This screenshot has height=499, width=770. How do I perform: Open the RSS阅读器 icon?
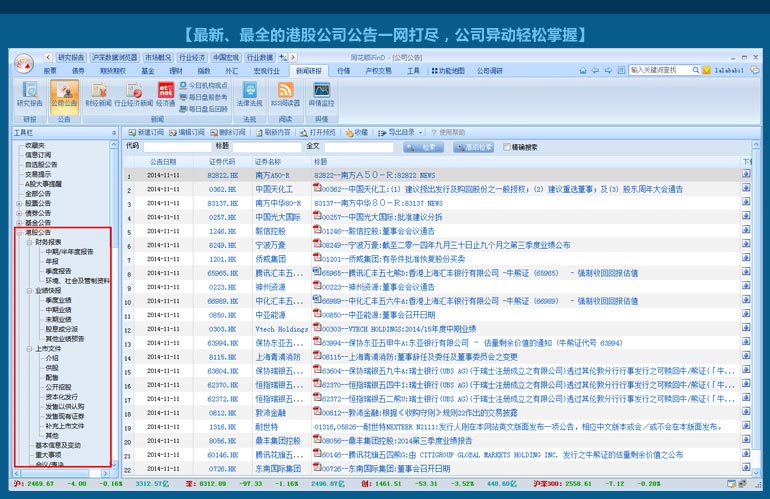285,95
